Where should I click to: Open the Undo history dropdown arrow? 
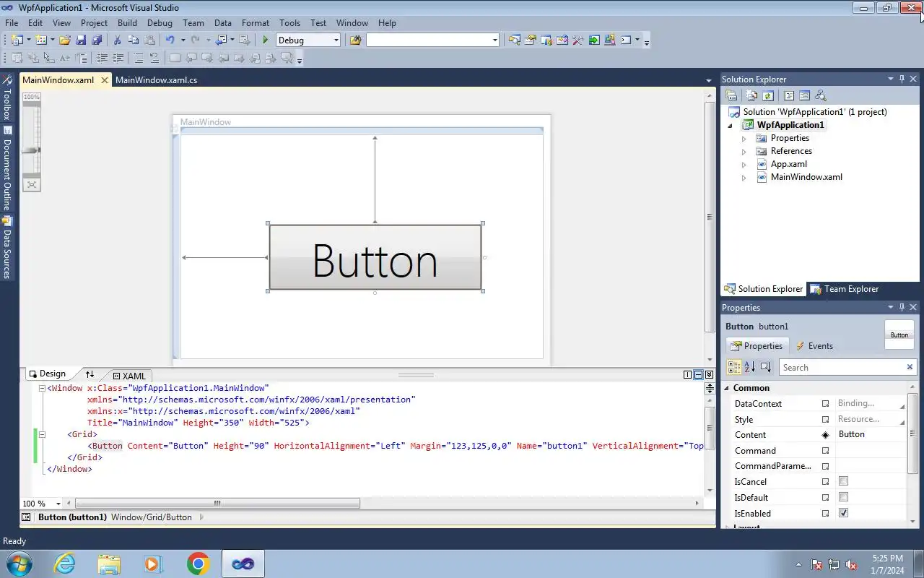(x=183, y=40)
